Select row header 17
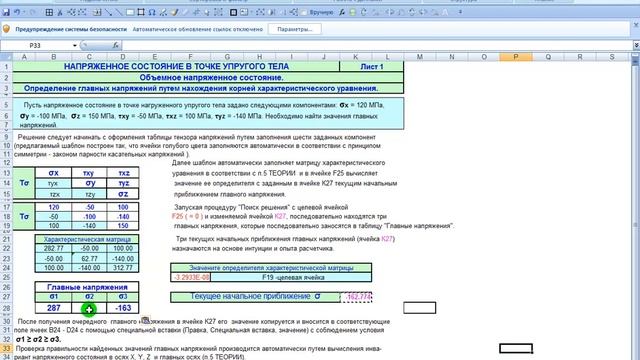The width and height of the screenshot is (640, 360). pos(6,207)
